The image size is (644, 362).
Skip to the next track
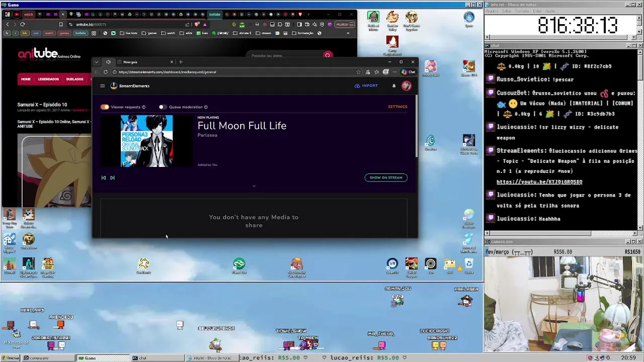click(112, 177)
